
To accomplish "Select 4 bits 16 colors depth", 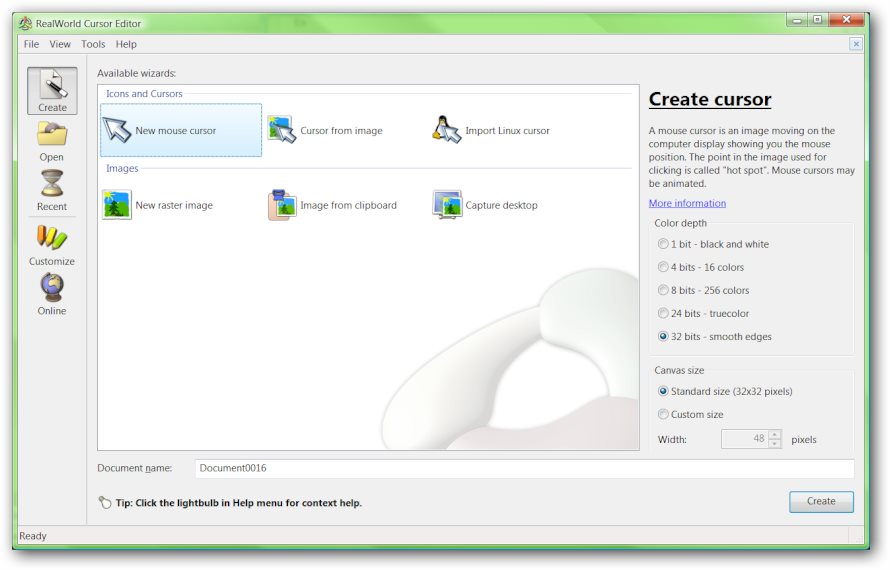I will [x=663, y=267].
